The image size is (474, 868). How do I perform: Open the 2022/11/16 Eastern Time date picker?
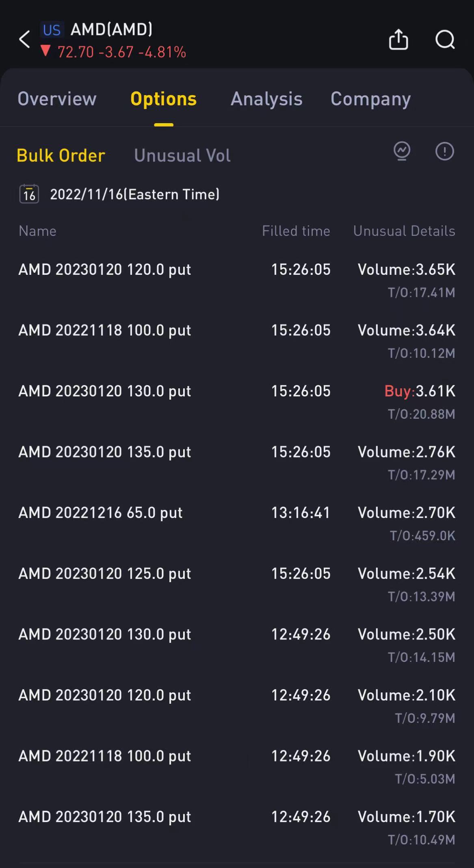[134, 194]
